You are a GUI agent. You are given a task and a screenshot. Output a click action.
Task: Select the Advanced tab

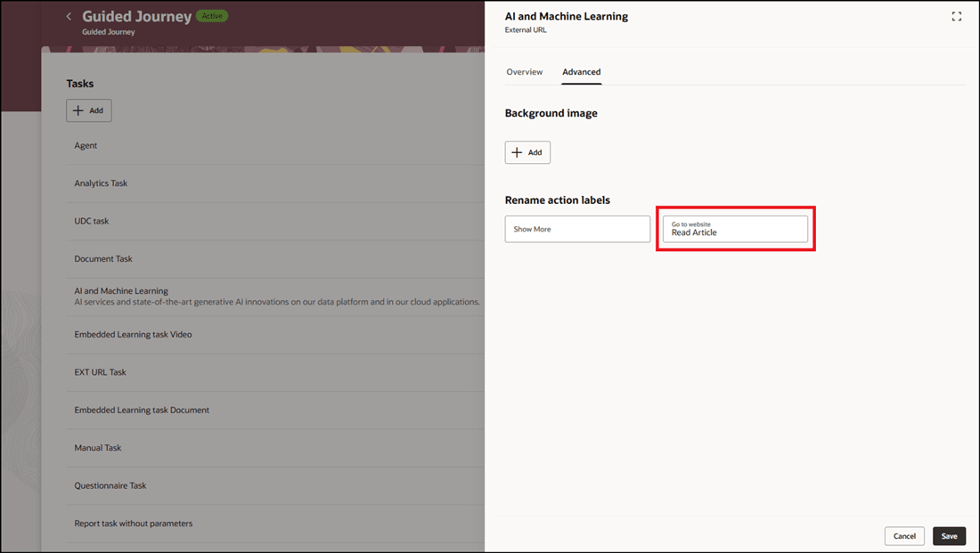(x=581, y=71)
